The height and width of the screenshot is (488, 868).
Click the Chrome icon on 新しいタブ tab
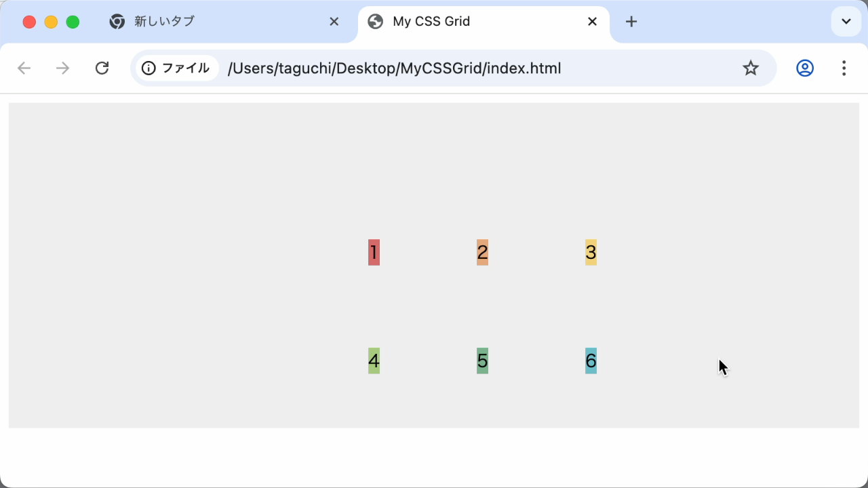tap(117, 22)
